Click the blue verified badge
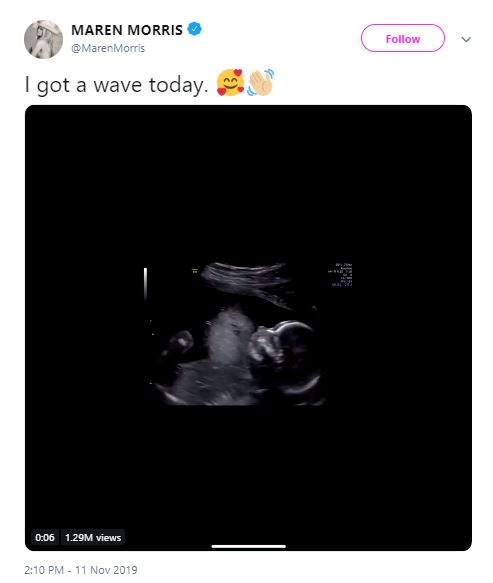The width and height of the screenshot is (493, 583). [x=194, y=29]
